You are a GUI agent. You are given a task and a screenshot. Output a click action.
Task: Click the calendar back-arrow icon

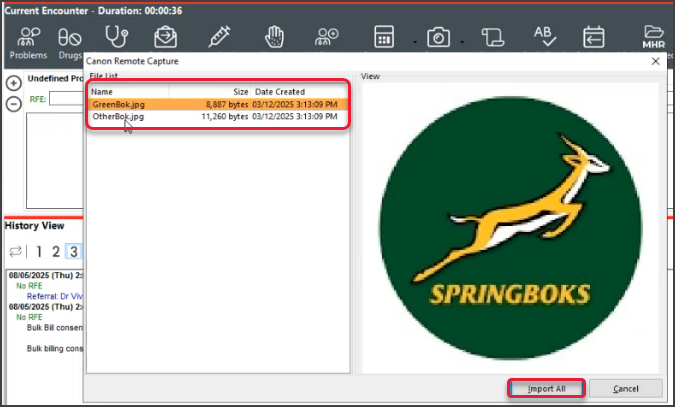tap(594, 37)
